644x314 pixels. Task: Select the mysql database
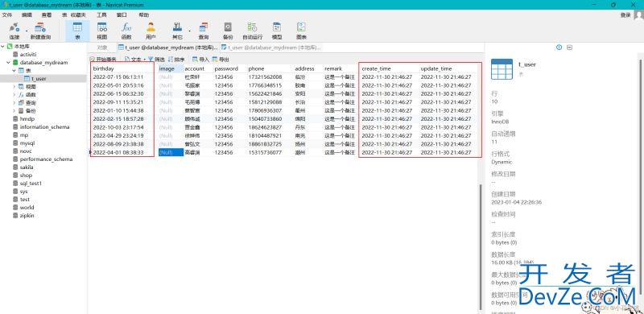27,143
